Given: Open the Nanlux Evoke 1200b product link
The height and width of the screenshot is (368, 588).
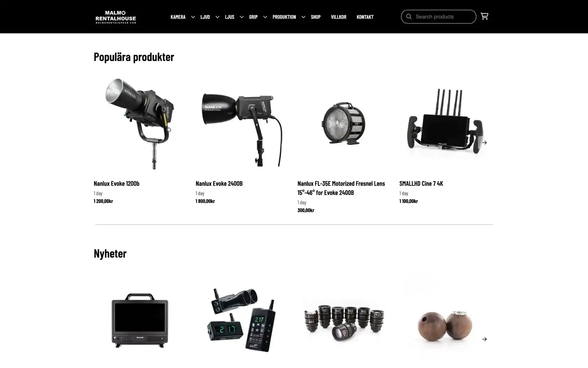Looking at the screenshot, I should 117,183.
